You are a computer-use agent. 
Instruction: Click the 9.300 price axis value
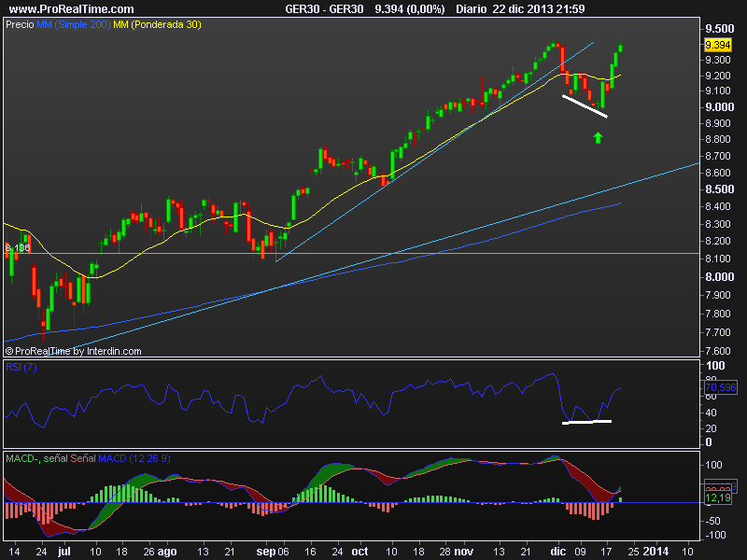coord(718,60)
